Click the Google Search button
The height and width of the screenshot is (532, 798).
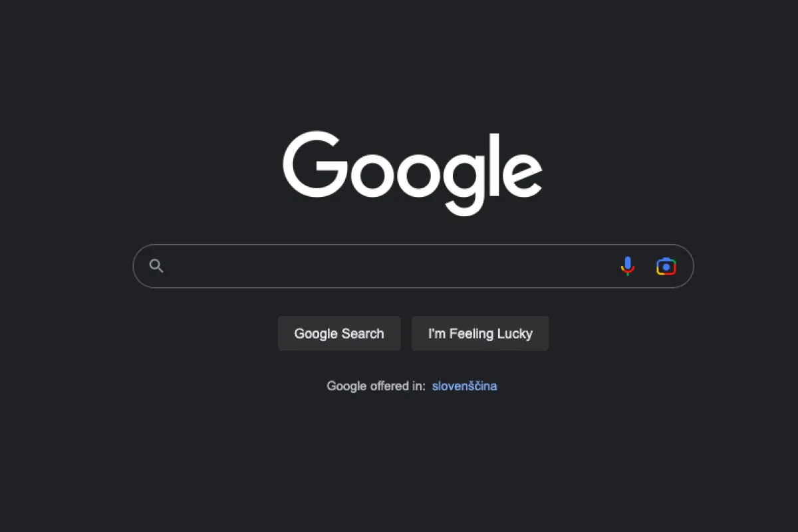tap(339, 333)
